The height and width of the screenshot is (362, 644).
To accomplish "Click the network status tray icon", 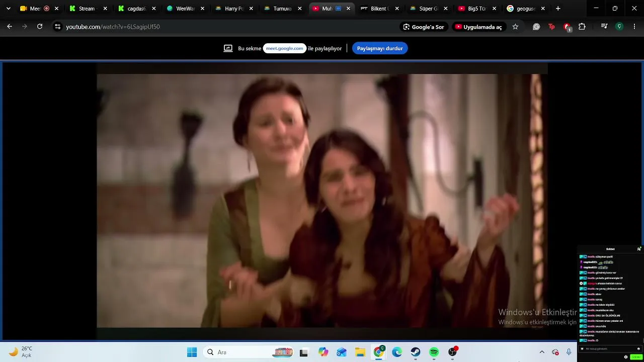I will [x=555, y=352].
